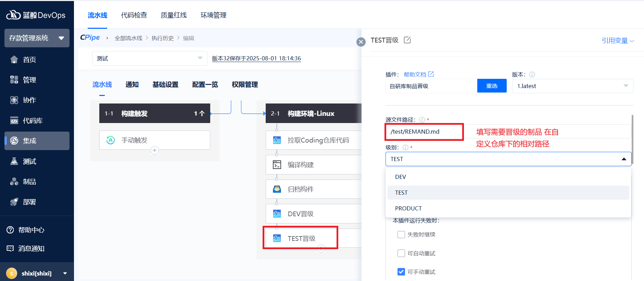
Task: Open the 1.latest version dropdown
Action: click(x=572, y=86)
